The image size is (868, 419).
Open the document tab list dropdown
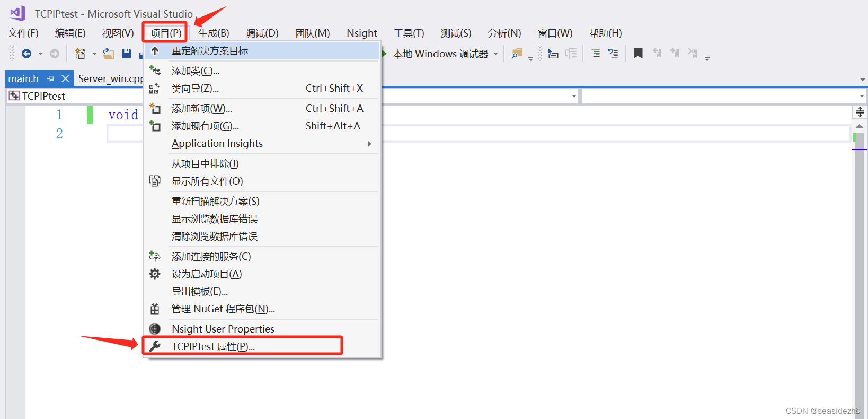click(x=863, y=79)
